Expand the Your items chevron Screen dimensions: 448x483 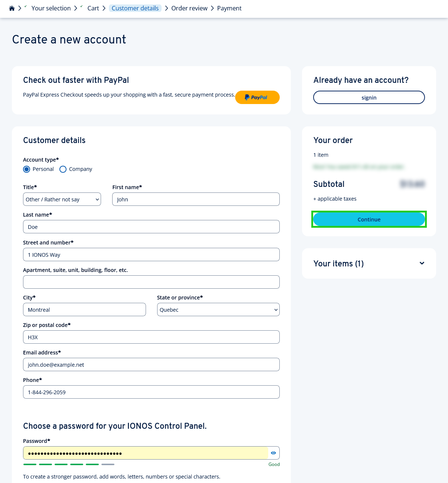pyautogui.click(x=422, y=263)
